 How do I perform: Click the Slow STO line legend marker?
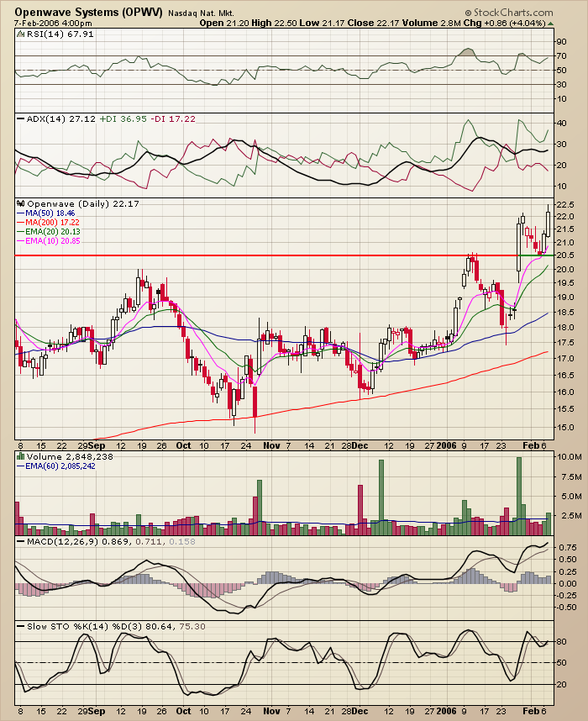click(21, 626)
